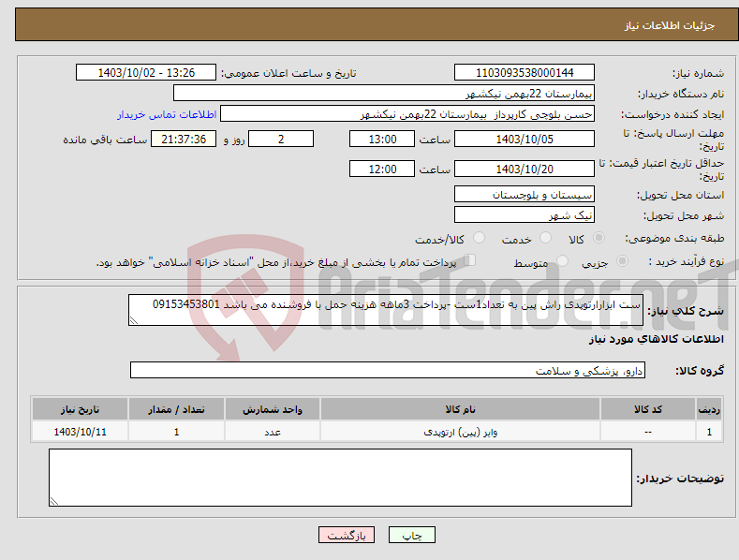Click the اطلاعات کالاهای مورد نیاز heading
This screenshot has height=560, width=739.
point(656,339)
